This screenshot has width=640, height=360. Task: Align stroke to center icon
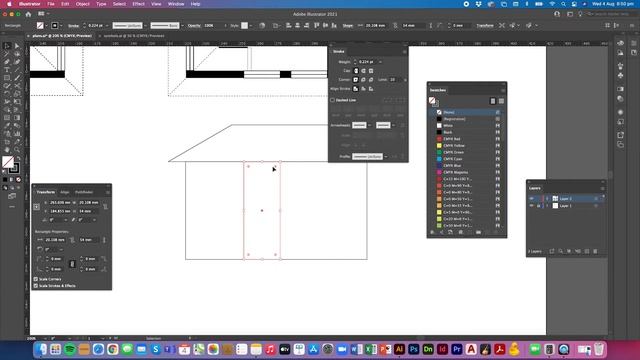pos(356,89)
